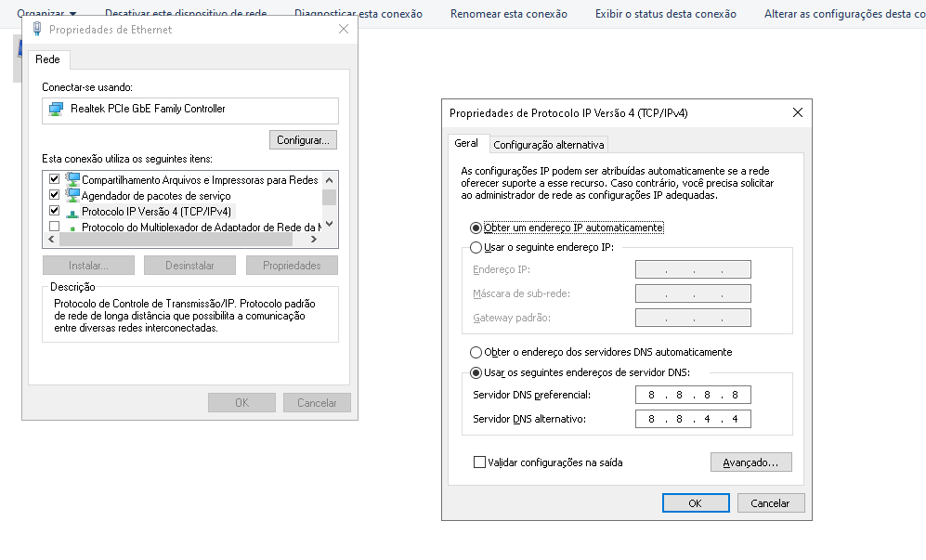The width and height of the screenshot is (926, 560).
Task: Click Renomear esta conexão in toolbar
Action: (508, 14)
